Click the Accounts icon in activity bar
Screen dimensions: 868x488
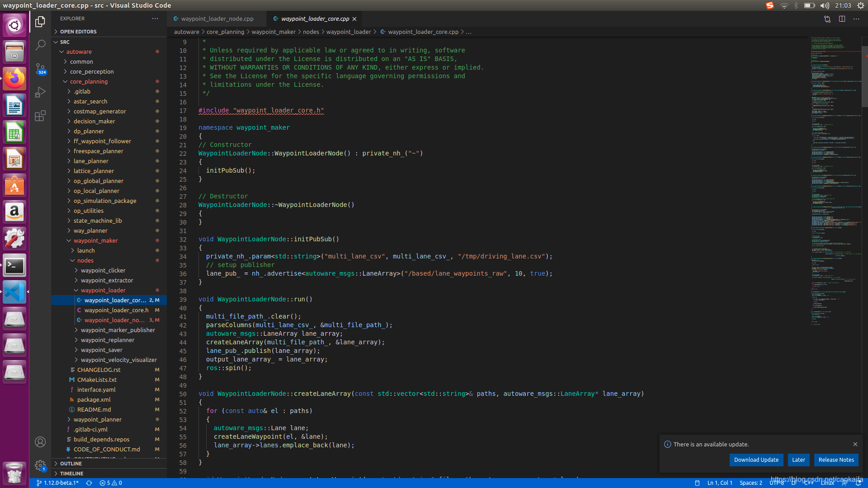click(40, 442)
